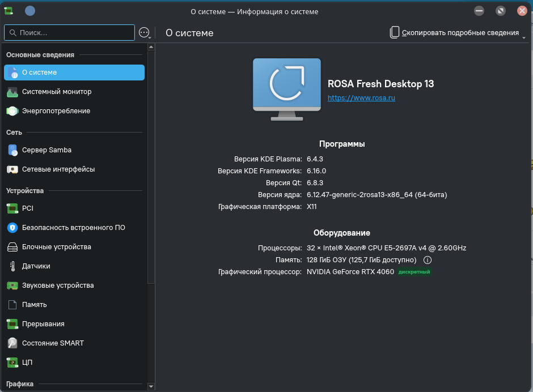
Task: Click the Qt version 6.8.3 value
Action: (x=315, y=183)
